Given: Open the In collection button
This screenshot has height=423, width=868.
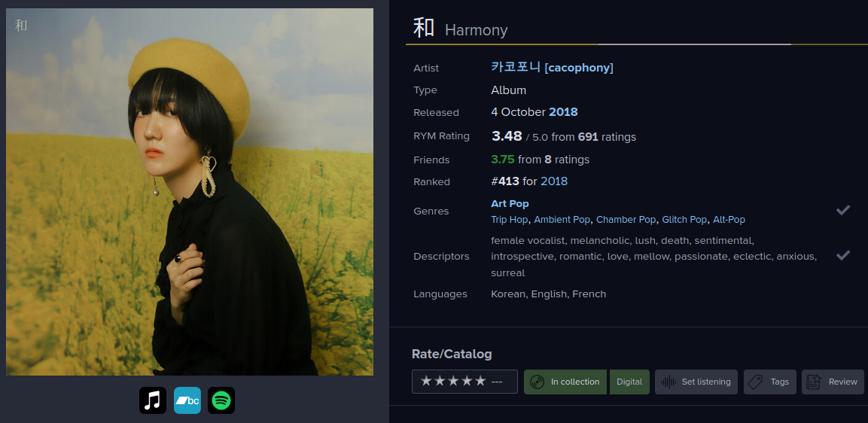Looking at the screenshot, I should pos(565,382).
